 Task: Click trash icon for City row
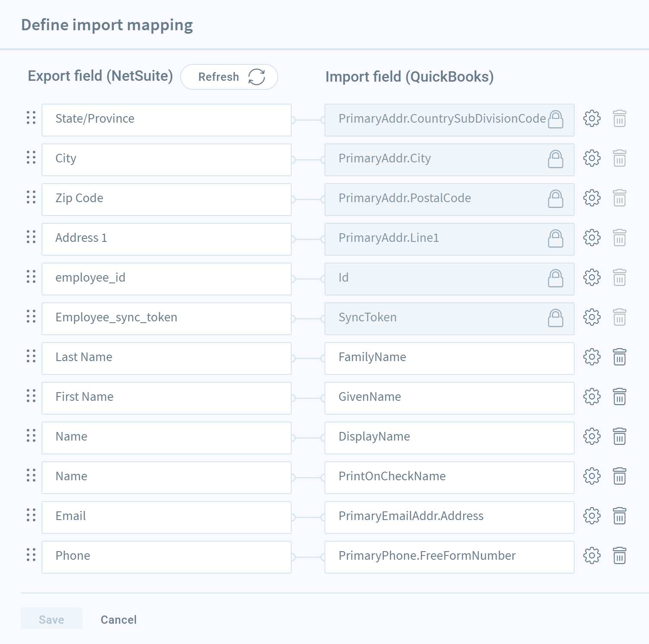(x=620, y=158)
